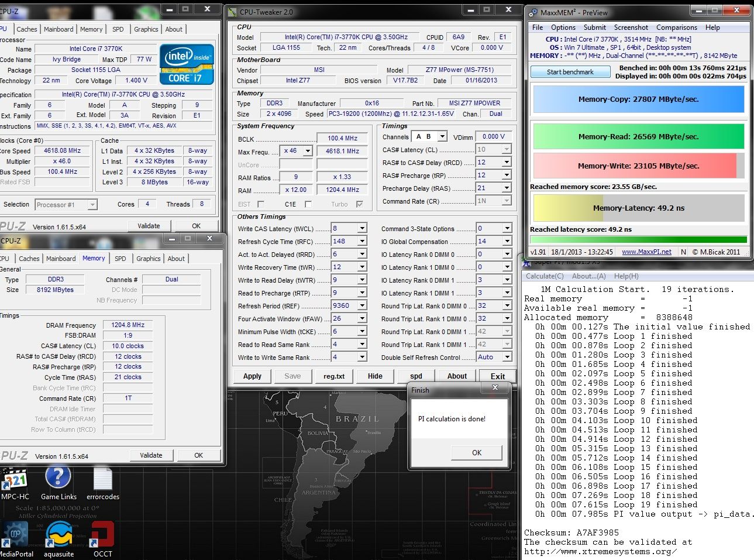Select the Mainboard tab in lower CPU-Z window
754x560 pixels.
[61, 259]
